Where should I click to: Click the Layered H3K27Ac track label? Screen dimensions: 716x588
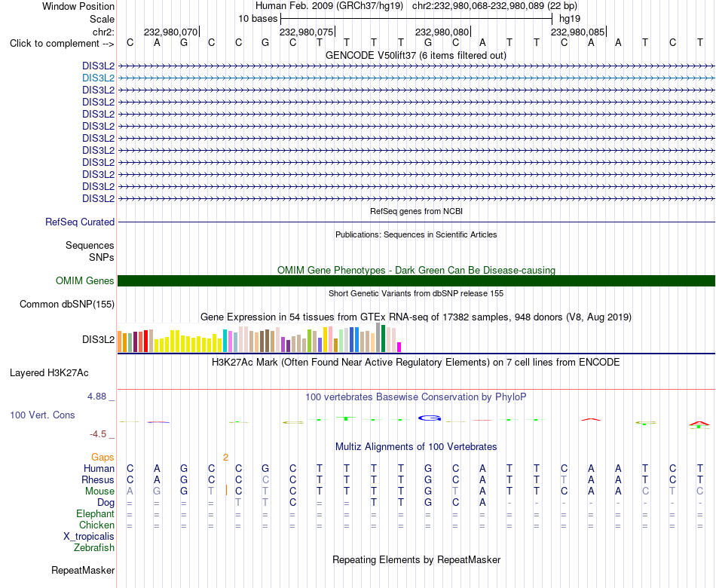point(49,373)
